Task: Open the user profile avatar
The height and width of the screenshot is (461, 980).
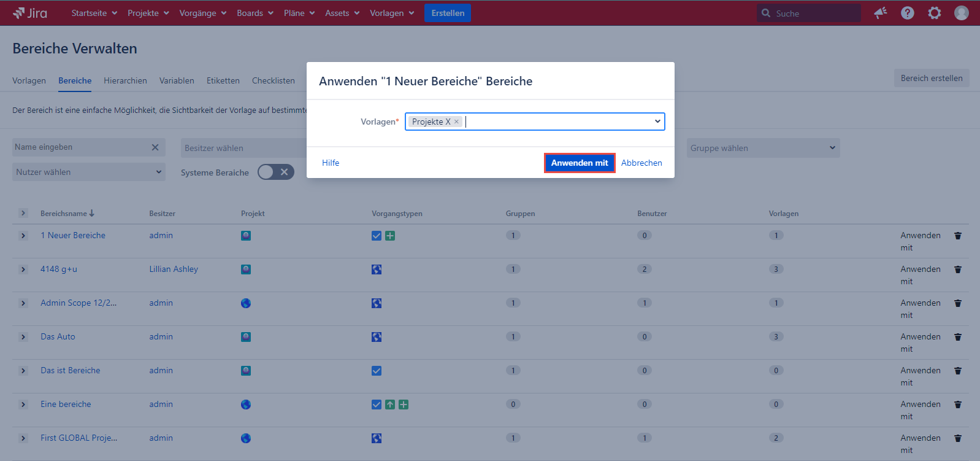Action: click(x=962, y=13)
